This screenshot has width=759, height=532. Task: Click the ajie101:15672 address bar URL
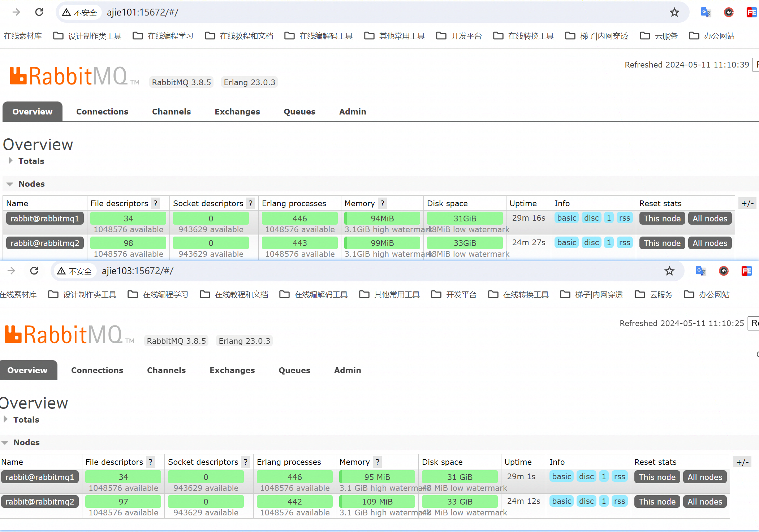[x=143, y=12]
